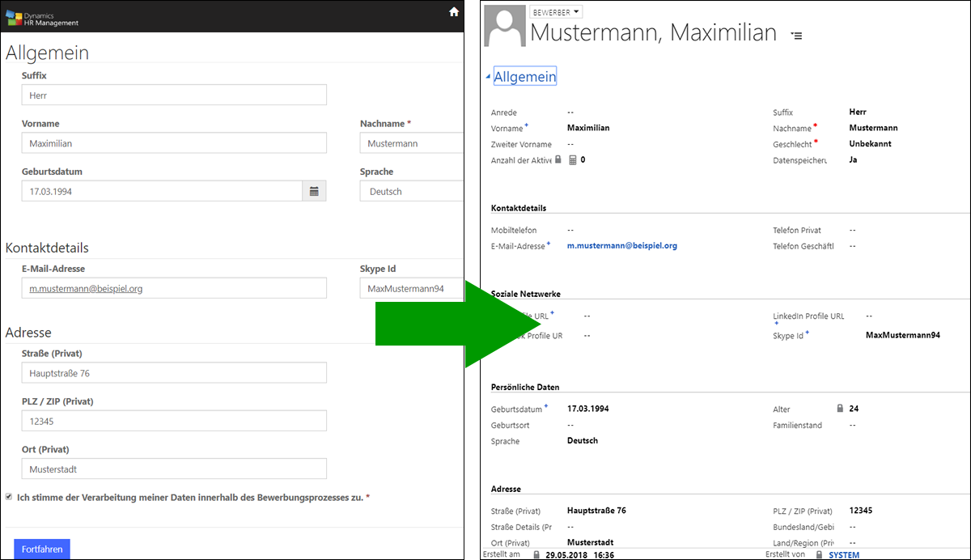Click the Datenspeicherung value Ja
971x560 pixels.
[854, 159]
